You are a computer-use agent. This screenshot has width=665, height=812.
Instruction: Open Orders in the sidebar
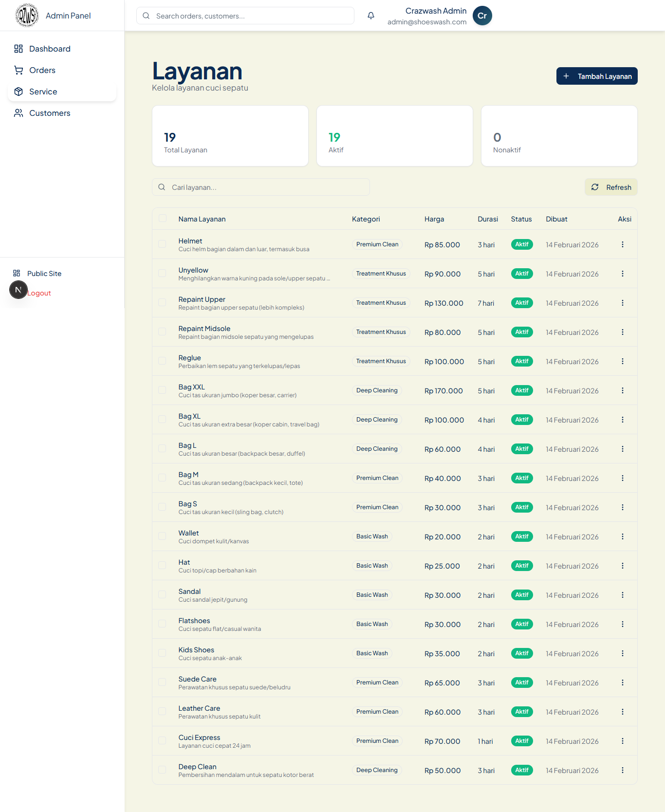62,70
